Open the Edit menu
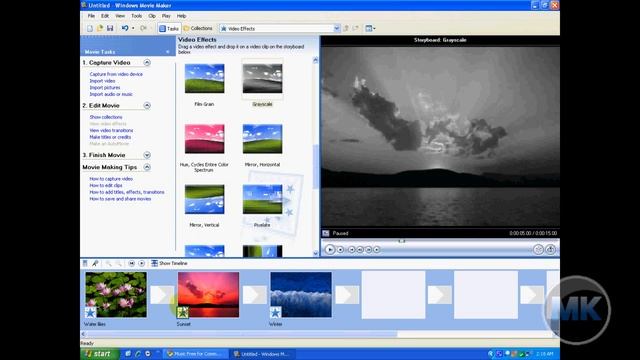The height and width of the screenshot is (360, 640). tap(105, 16)
